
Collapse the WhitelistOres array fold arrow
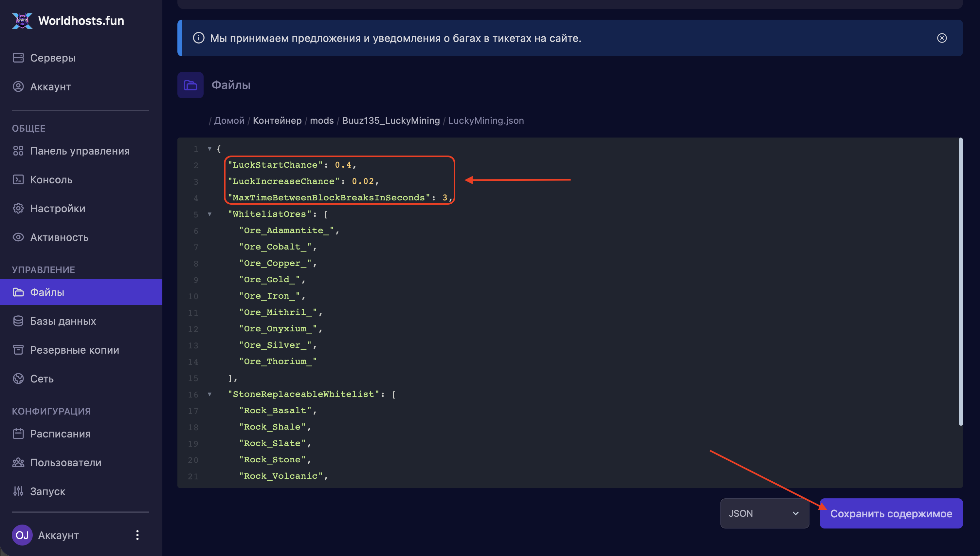click(209, 214)
